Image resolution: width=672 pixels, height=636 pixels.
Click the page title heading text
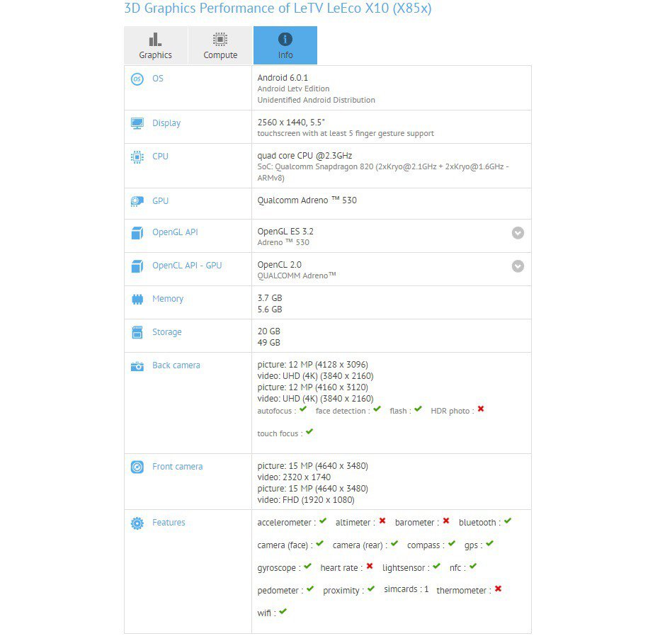[x=278, y=9]
